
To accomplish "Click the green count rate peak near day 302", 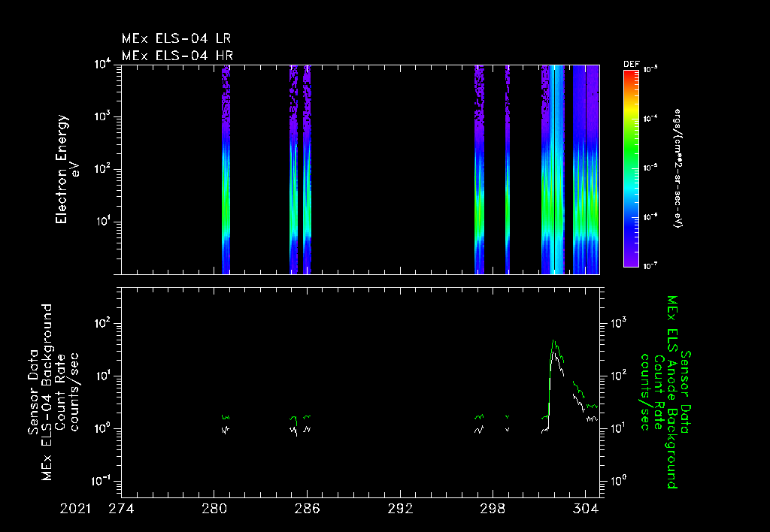I will point(554,341).
